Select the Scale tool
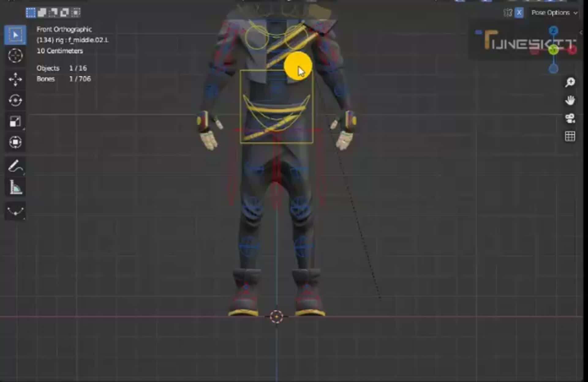This screenshot has height=382, width=588. point(15,121)
